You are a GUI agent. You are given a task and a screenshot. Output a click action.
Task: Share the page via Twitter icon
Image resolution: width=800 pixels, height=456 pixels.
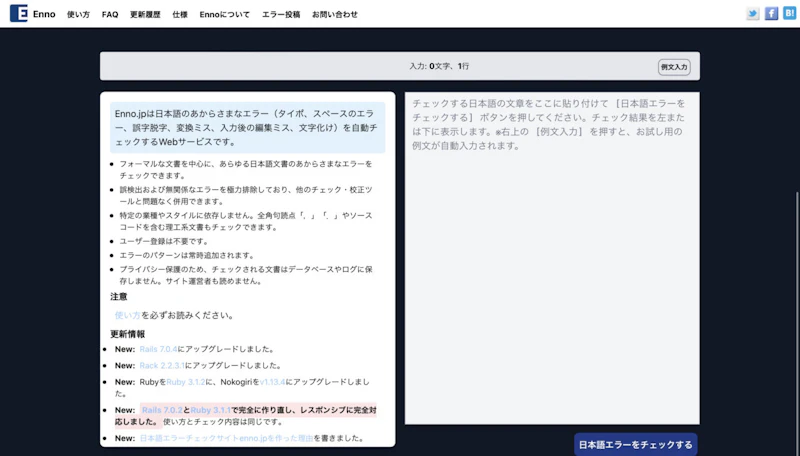coord(753,14)
